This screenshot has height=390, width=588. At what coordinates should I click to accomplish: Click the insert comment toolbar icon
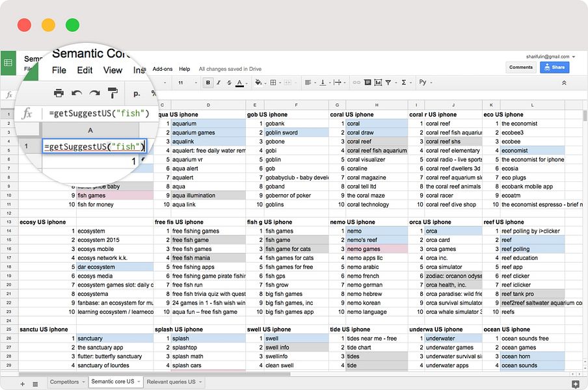(367, 83)
